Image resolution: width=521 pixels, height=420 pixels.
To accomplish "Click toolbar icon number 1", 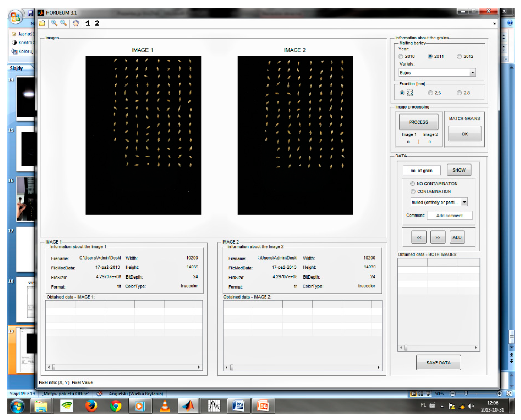I will [x=88, y=23].
